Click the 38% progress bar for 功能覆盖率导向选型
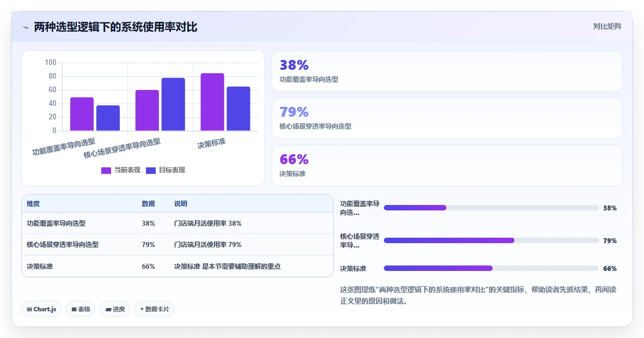 pyautogui.click(x=491, y=208)
